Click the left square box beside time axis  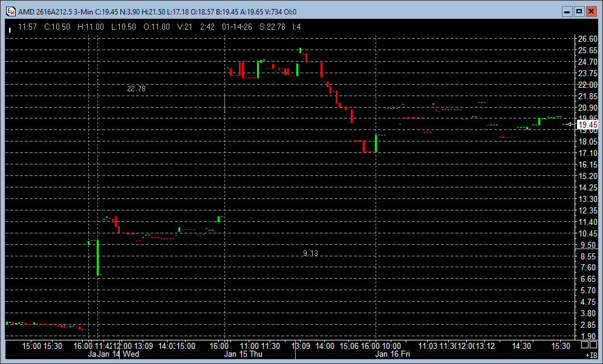[x=584, y=345]
